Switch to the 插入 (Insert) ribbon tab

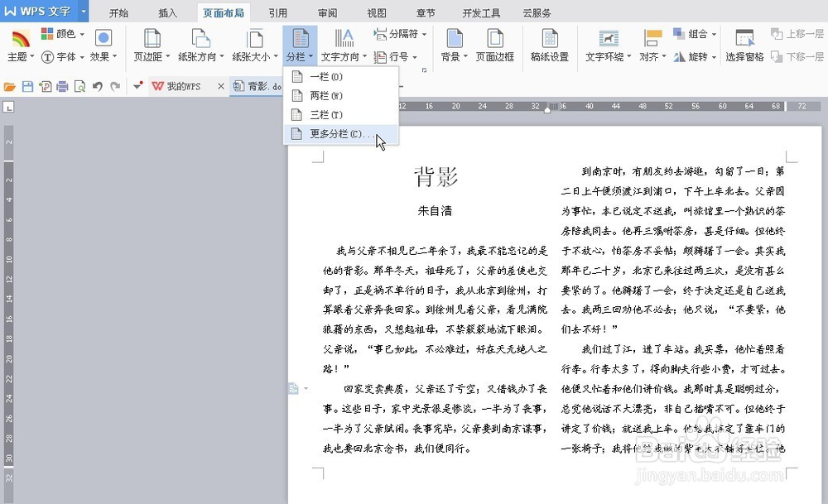pos(167,12)
